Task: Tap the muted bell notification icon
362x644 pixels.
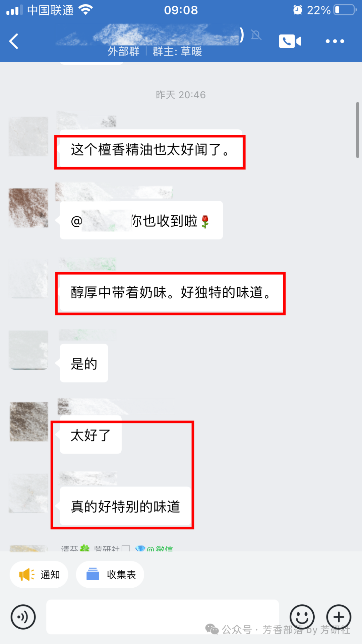Action: [x=256, y=35]
